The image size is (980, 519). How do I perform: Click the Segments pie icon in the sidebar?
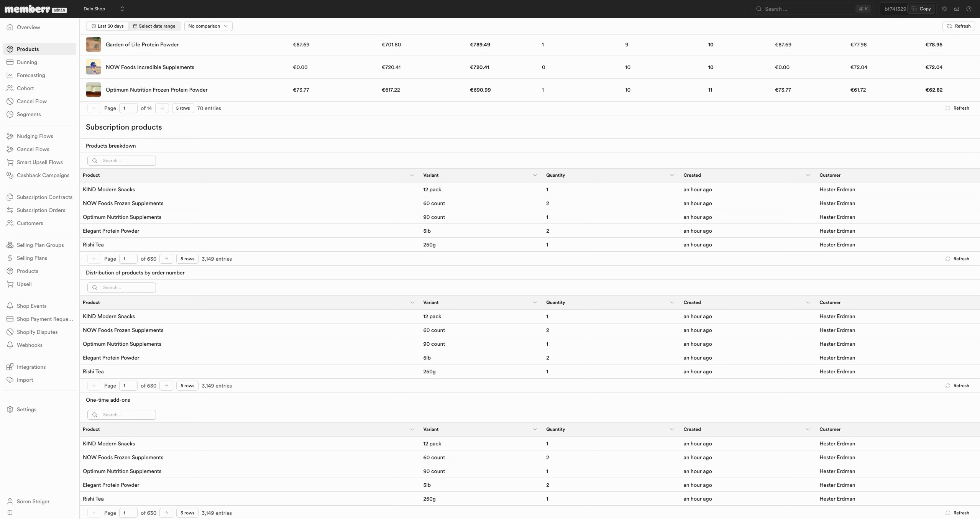(10, 114)
